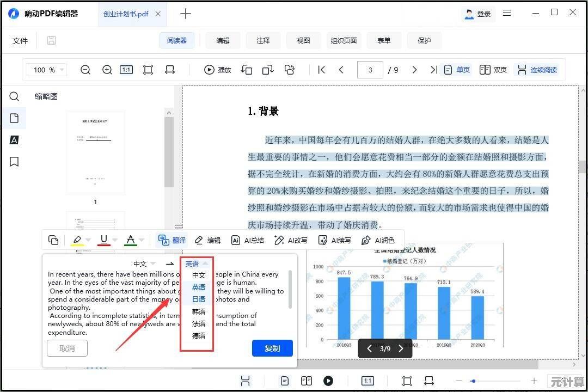Switch to 单页 single page view
588x392 pixels.
click(x=457, y=70)
